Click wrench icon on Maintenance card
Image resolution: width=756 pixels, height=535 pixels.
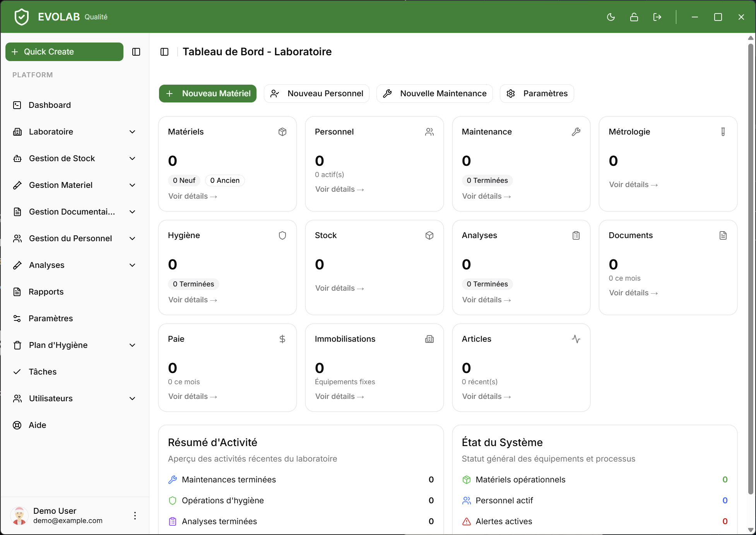[x=576, y=132]
